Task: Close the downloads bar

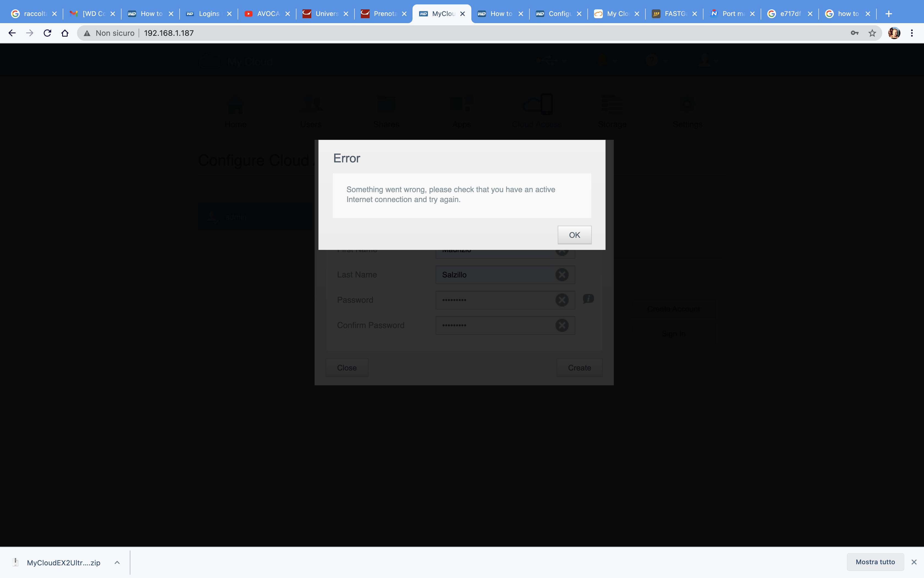Action: (x=914, y=562)
